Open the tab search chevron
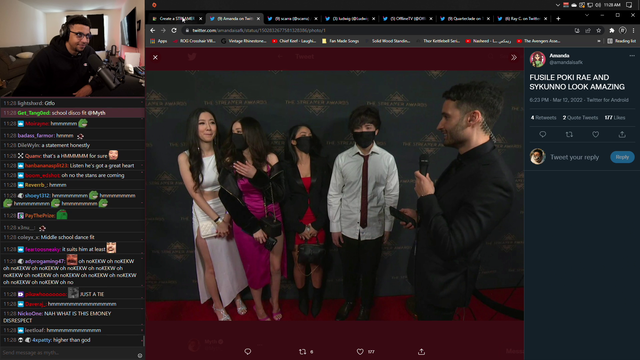 [587, 15]
